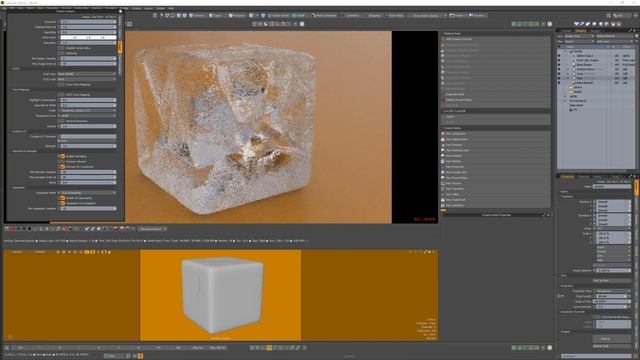Open the Action Center menu
The width and height of the screenshot is (640, 360).
[x=279, y=16]
